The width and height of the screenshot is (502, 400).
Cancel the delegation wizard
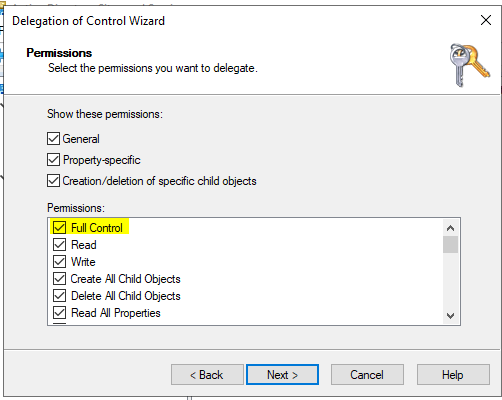click(x=367, y=375)
